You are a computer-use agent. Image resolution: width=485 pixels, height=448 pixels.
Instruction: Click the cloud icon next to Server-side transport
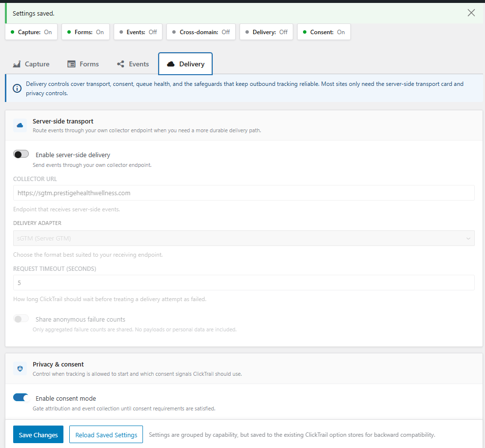20,125
